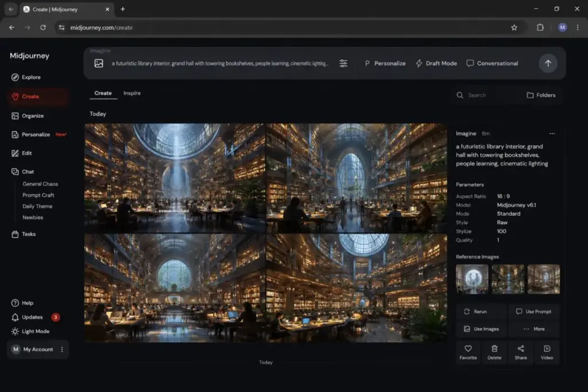588x392 pixels.
Task: Select Create in the sidebar
Action: 37,96
